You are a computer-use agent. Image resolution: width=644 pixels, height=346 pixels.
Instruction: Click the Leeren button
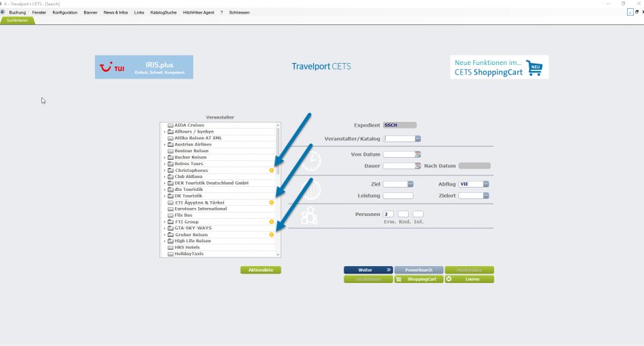[x=469, y=279]
